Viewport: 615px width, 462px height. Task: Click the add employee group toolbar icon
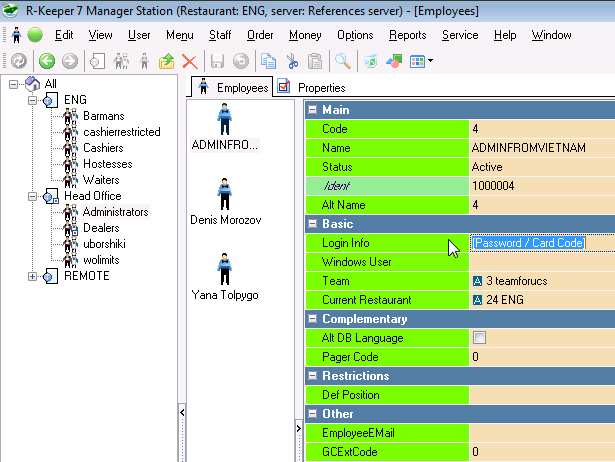click(121, 61)
